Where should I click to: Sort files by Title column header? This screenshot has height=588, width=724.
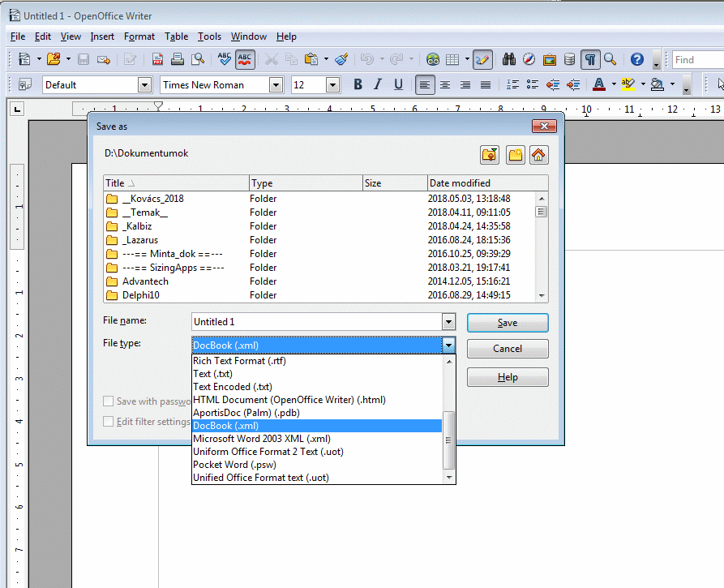tap(177, 183)
